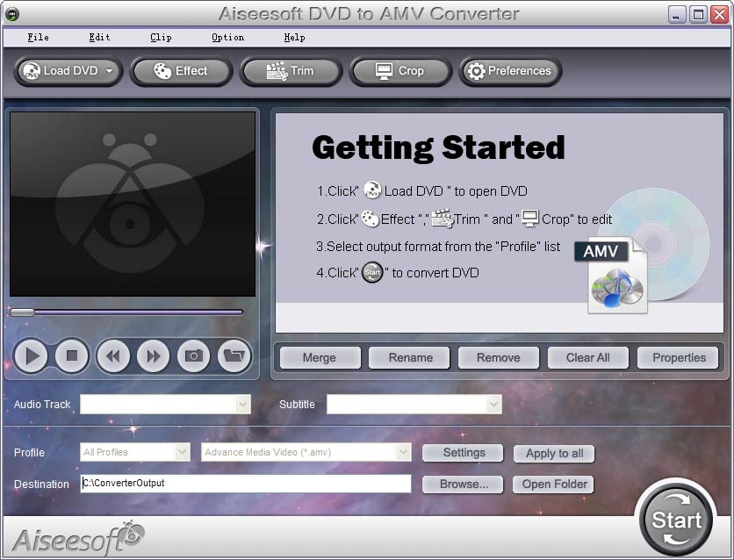Click the video preview area

coord(133,204)
